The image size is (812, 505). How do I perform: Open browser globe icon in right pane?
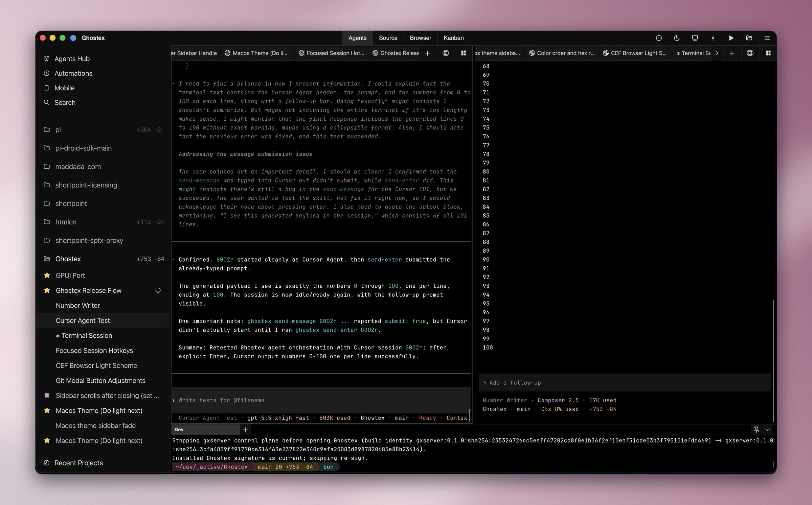point(750,53)
